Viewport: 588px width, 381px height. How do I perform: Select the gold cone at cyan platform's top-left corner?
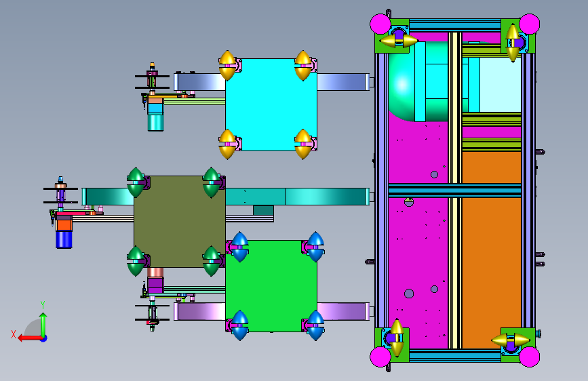point(227,66)
